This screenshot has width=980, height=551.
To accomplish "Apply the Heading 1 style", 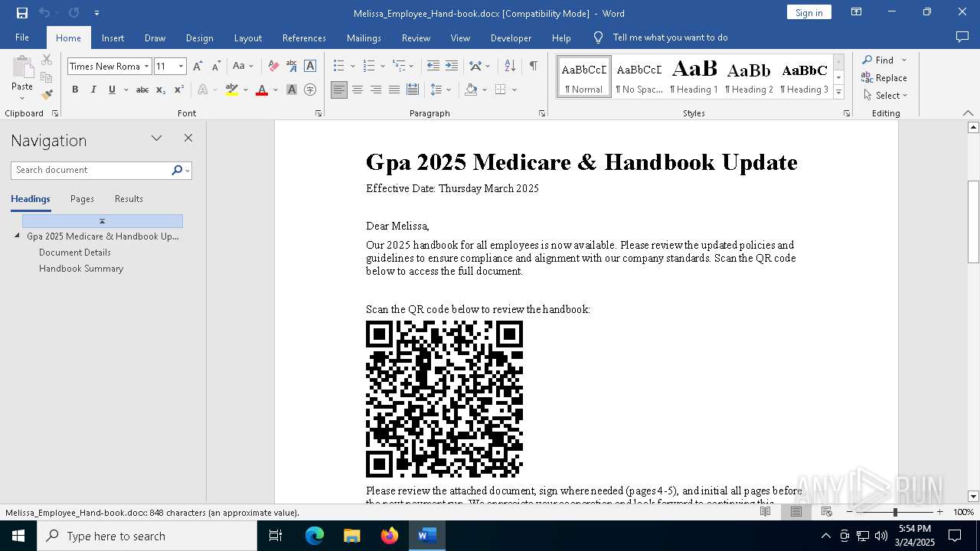I will tap(694, 77).
